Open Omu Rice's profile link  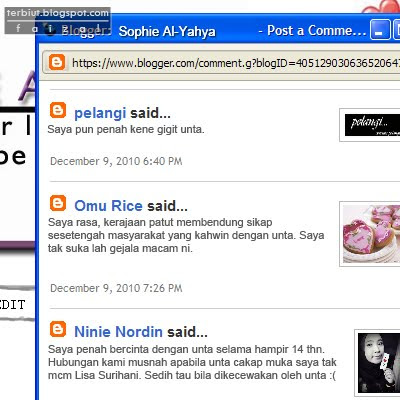point(108,206)
